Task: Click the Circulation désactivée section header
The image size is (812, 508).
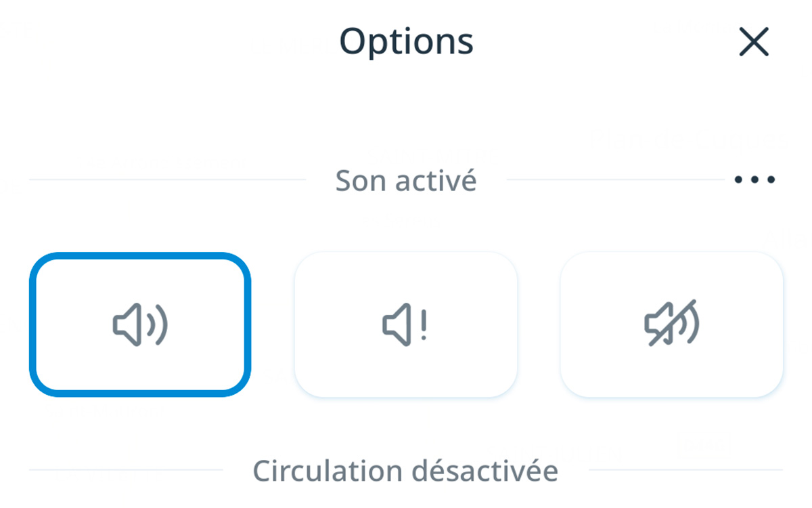Action: pos(405,470)
